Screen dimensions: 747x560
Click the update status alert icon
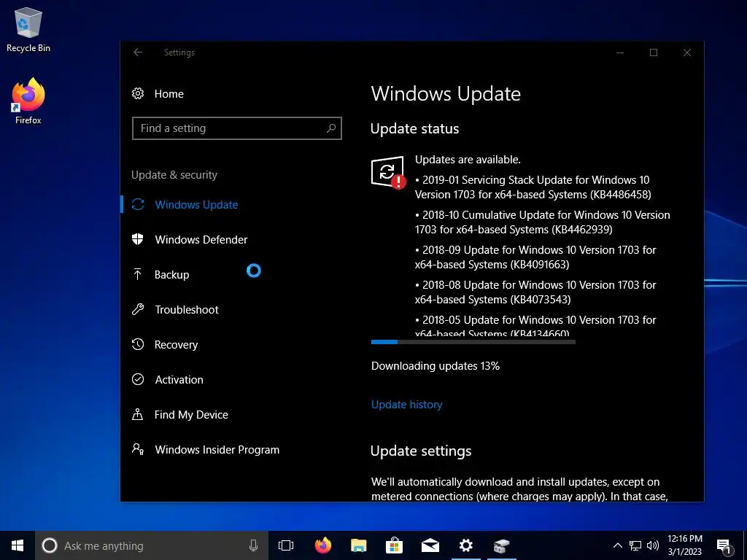(388, 172)
